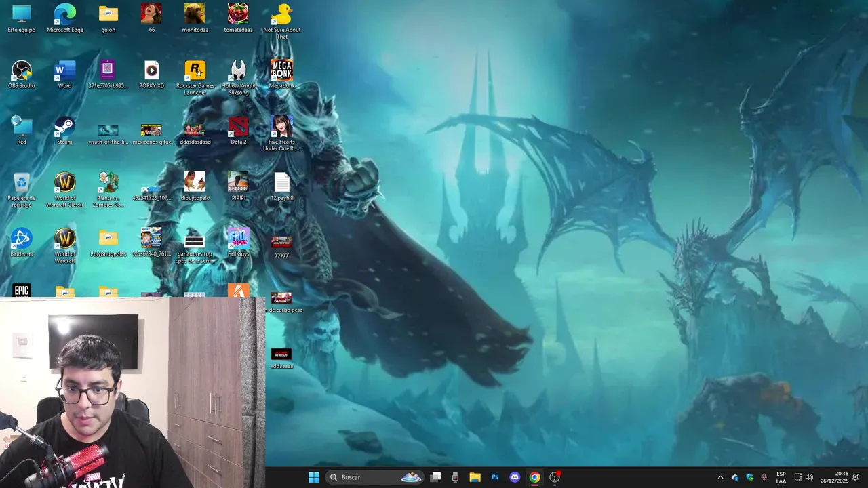Launch World of Warcraft Classic
This screenshot has width=868, height=488.
click(x=65, y=190)
